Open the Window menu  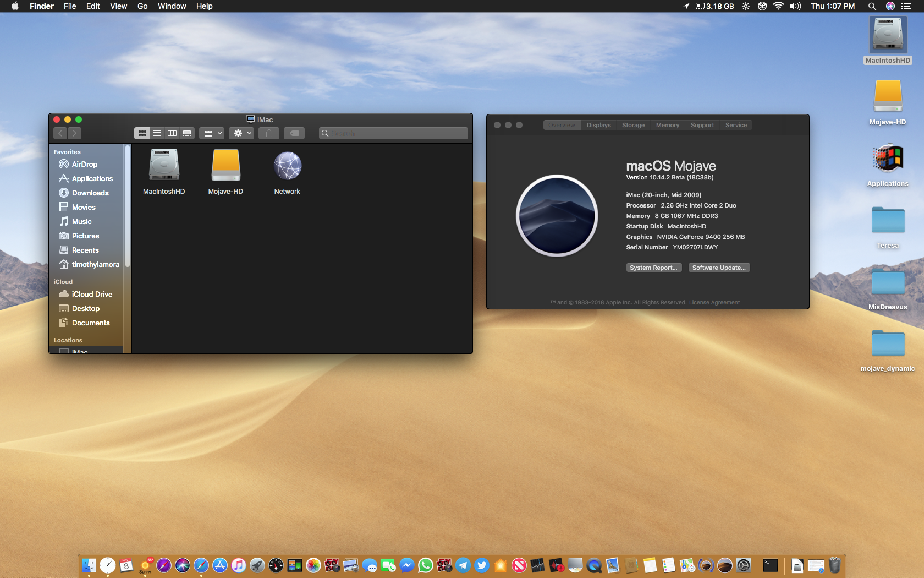coord(172,6)
